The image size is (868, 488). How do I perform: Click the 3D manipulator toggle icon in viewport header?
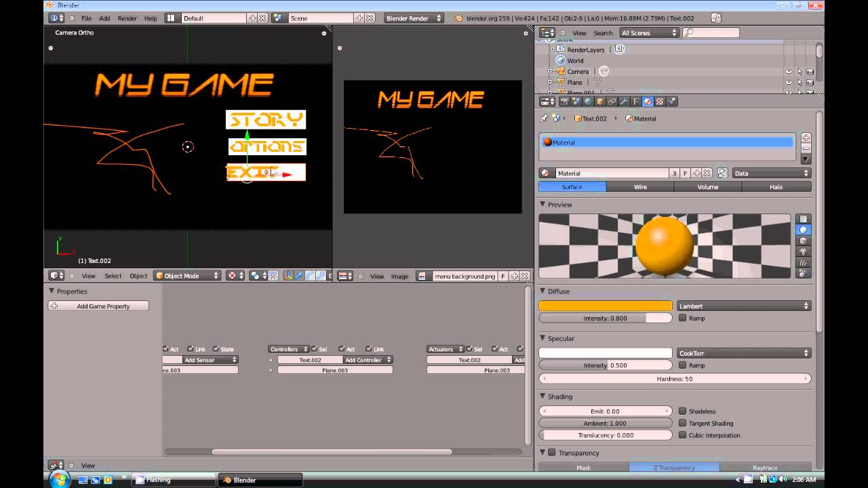point(290,276)
